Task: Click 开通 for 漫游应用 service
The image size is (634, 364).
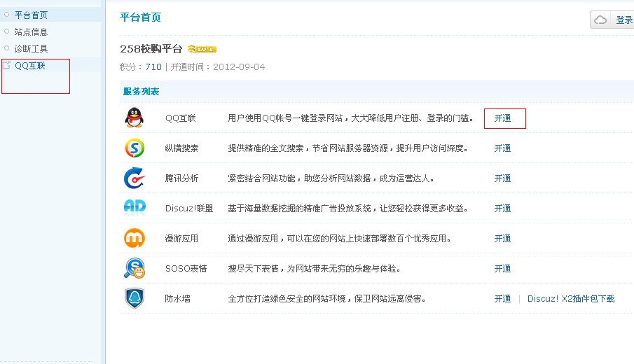Action: (502, 239)
